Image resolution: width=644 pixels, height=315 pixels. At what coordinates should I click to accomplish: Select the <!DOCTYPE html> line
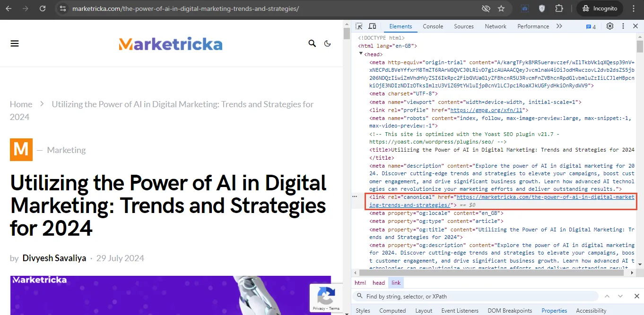[x=382, y=38]
